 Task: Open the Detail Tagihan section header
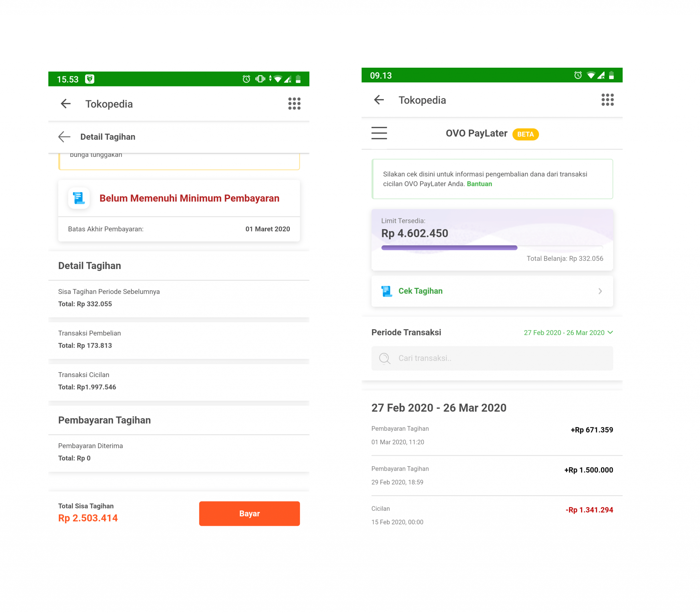pyautogui.click(x=89, y=265)
